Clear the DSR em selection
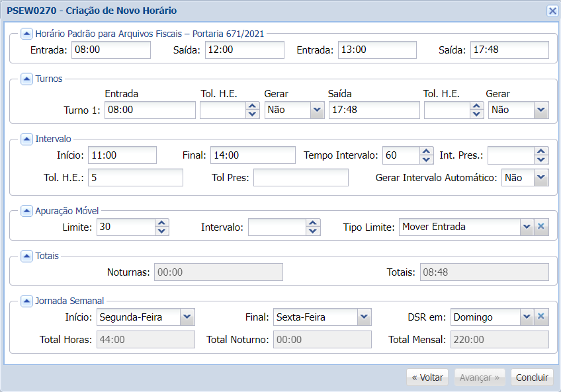The image size is (561, 392). 542,317
